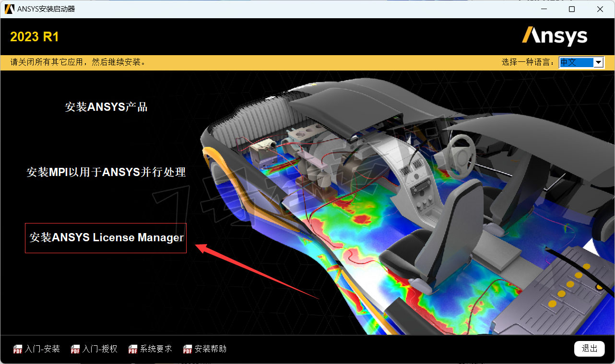Choose 安装ANSYS产品
Viewport: 615px width, 364px height.
click(106, 107)
